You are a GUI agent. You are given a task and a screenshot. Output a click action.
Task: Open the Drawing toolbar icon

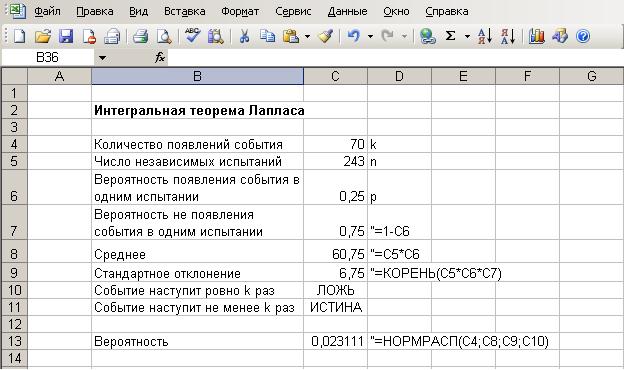560,36
